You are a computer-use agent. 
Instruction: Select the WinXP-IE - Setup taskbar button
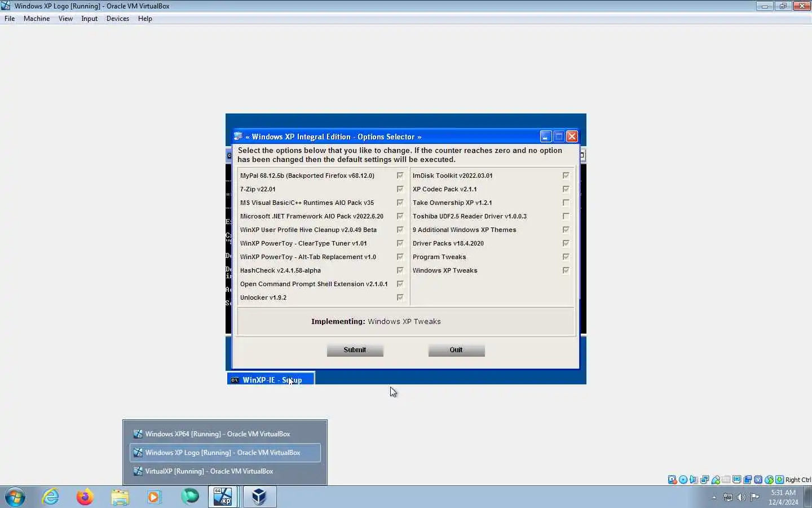pyautogui.click(x=271, y=379)
